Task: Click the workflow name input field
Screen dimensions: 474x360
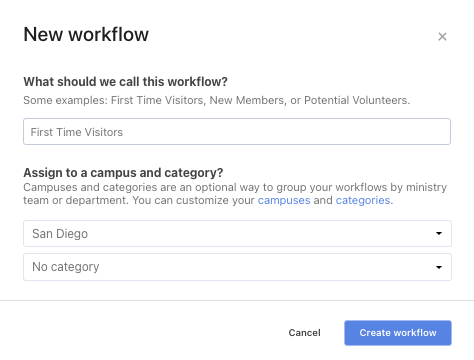Action: [x=237, y=132]
